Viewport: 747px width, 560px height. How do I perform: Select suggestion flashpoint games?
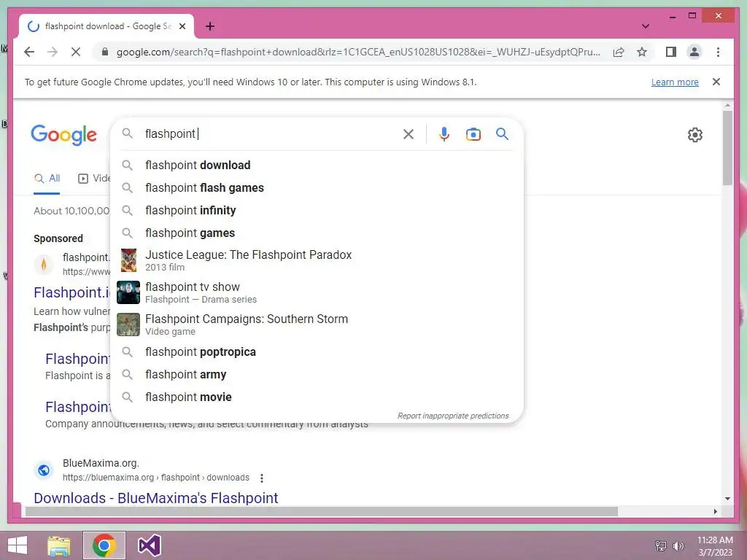(x=317, y=233)
